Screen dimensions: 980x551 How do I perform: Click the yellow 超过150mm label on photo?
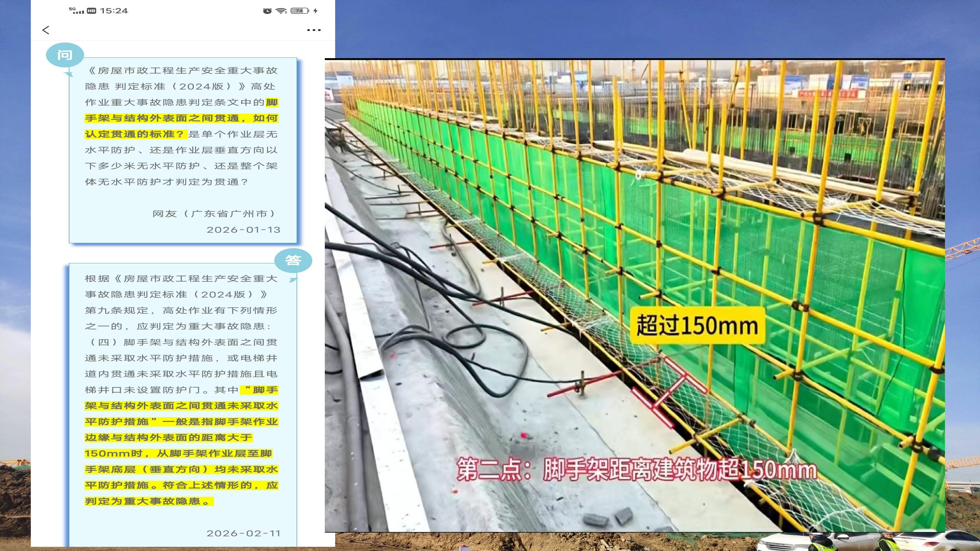pos(697,325)
